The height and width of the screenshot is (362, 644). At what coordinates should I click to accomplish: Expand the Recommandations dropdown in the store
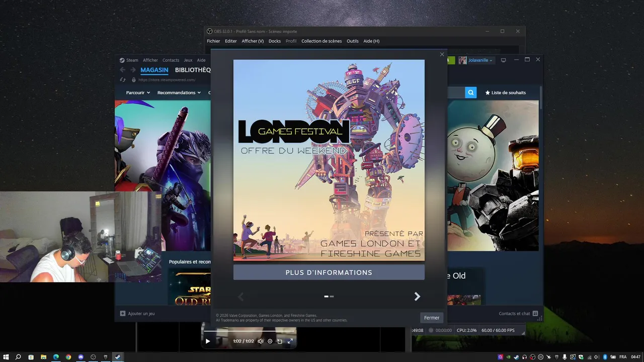point(179,93)
